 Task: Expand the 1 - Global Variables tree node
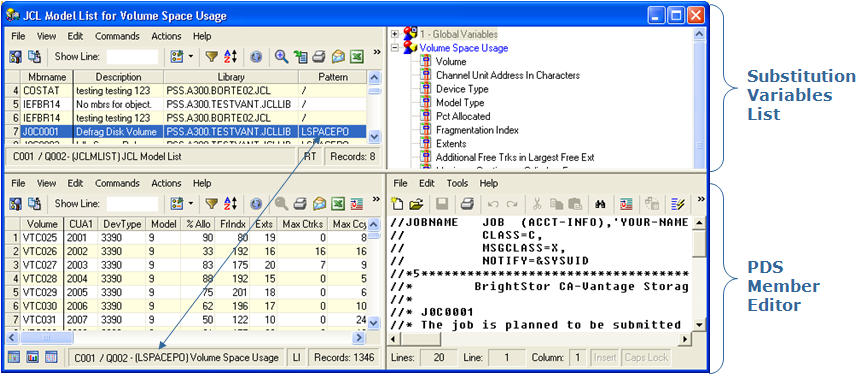pos(395,34)
